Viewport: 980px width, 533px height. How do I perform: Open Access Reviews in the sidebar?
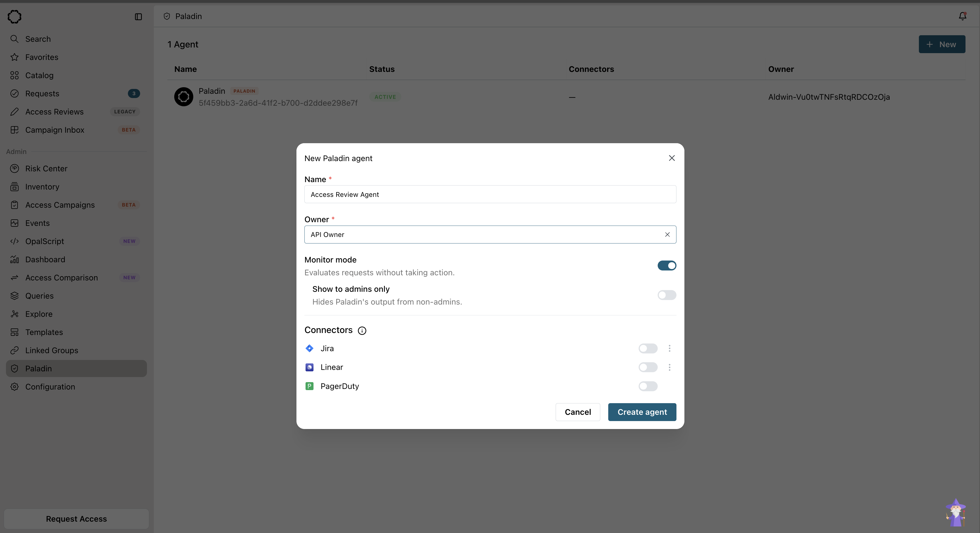tap(76, 112)
